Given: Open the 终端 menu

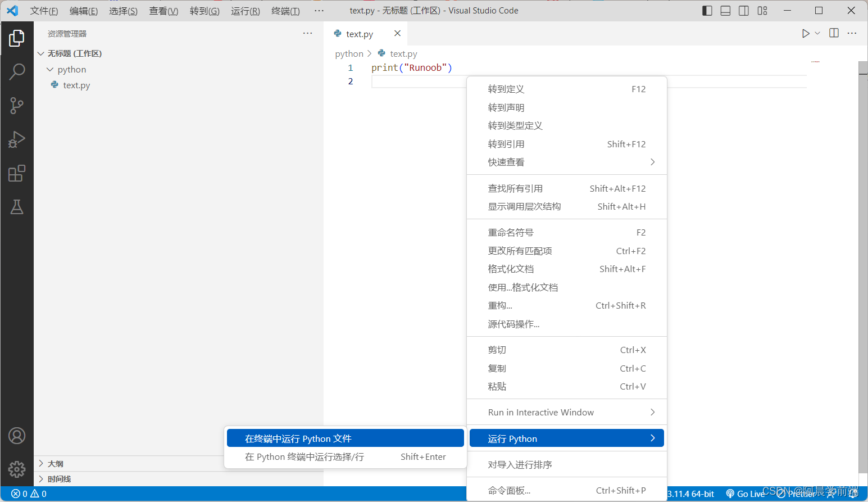Looking at the screenshot, I should 285,11.
